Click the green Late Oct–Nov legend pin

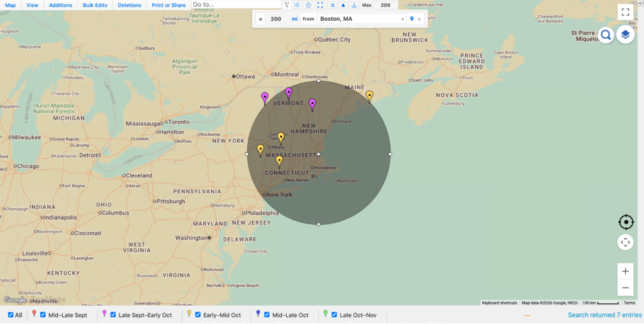[x=325, y=314]
